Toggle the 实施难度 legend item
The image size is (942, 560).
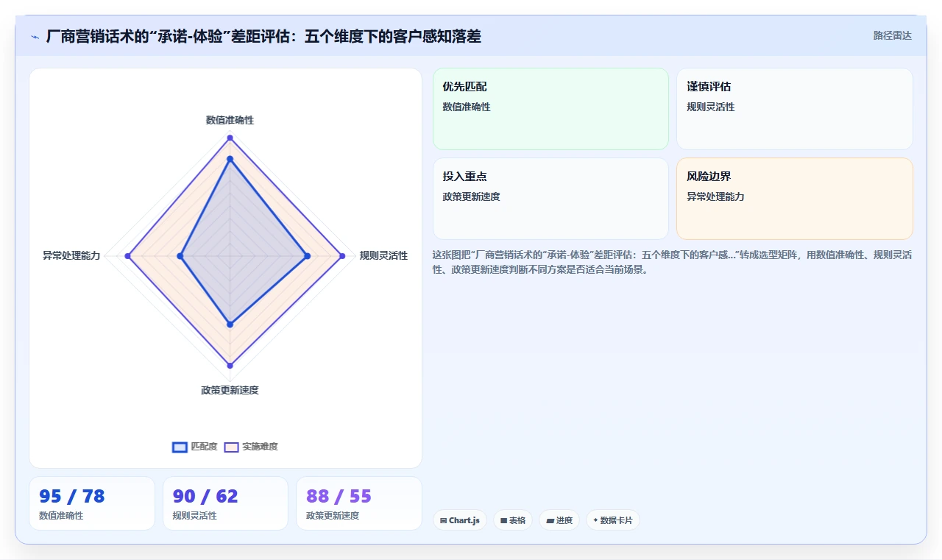(251, 447)
